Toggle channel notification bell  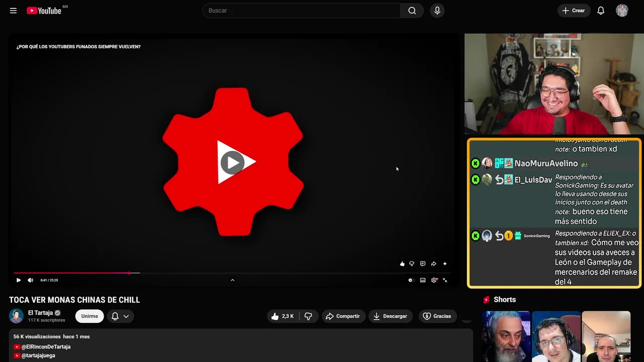point(115,316)
